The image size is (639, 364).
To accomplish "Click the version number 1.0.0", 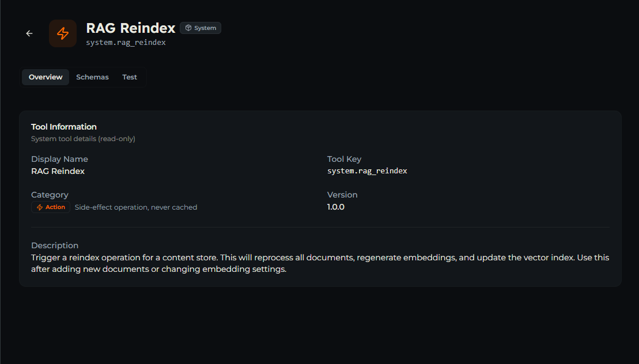I will 336,207.
